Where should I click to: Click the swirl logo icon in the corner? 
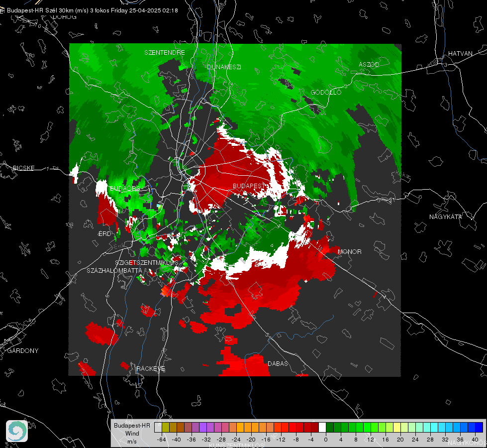tap(17, 431)
